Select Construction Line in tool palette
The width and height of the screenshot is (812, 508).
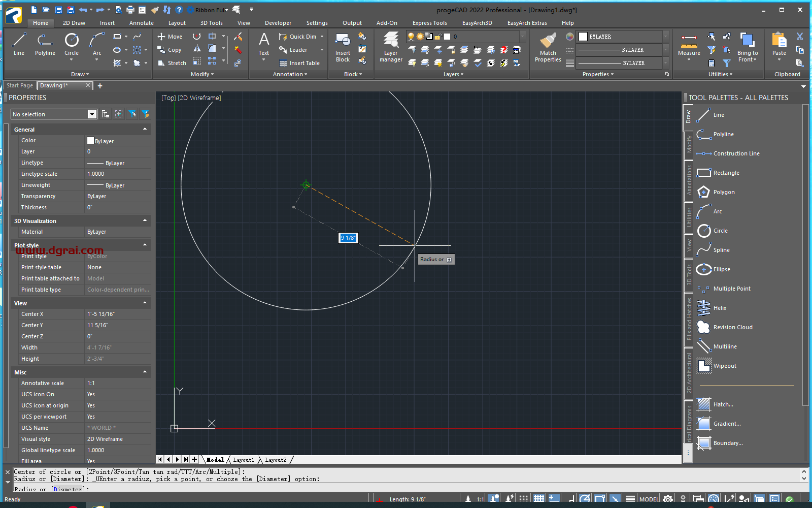(728, 153)
